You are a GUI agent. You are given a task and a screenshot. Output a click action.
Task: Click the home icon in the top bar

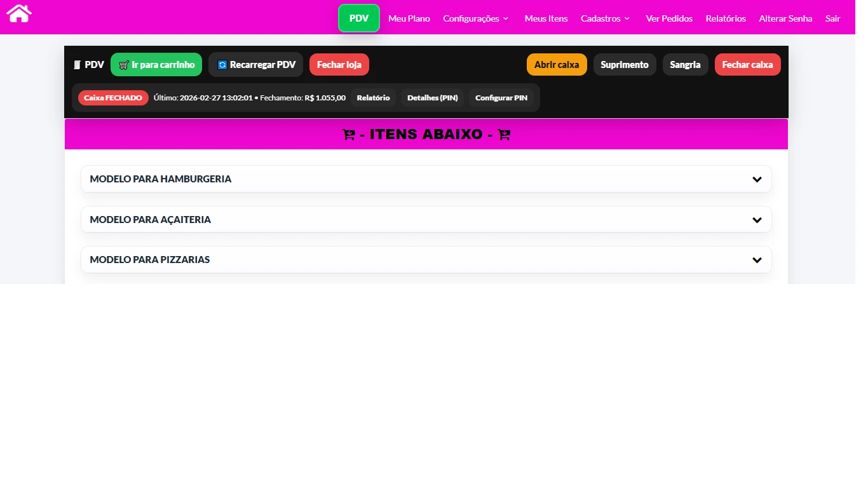[x=19, y=13]
